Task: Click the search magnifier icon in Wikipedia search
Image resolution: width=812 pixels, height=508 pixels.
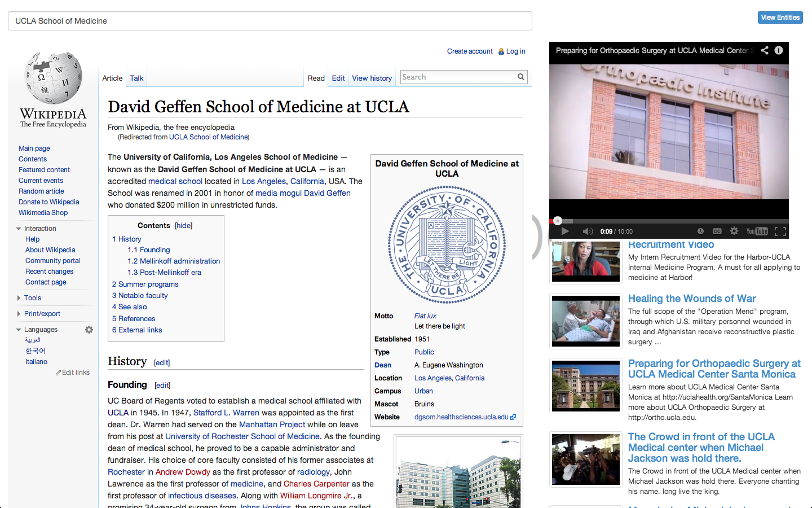Action: pos(521,77)
